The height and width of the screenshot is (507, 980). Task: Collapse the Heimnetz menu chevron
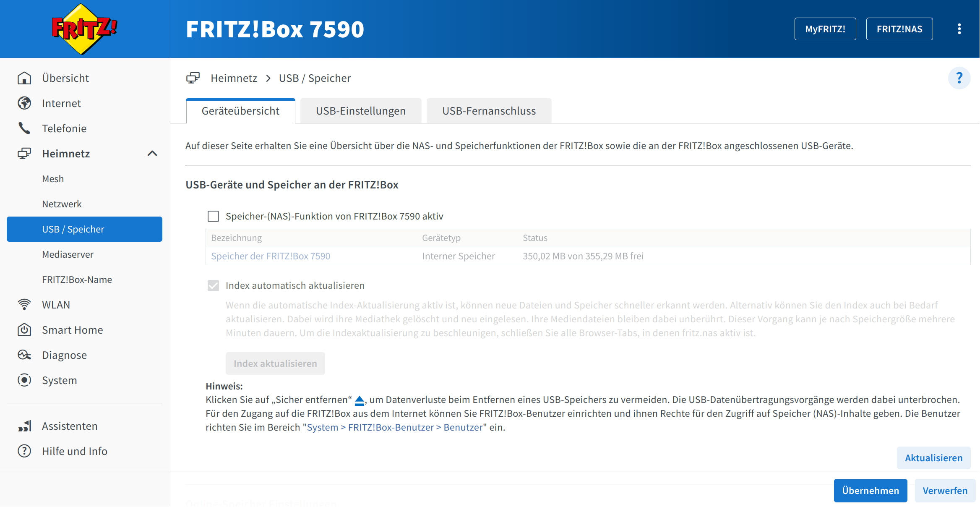click(152, 154)
